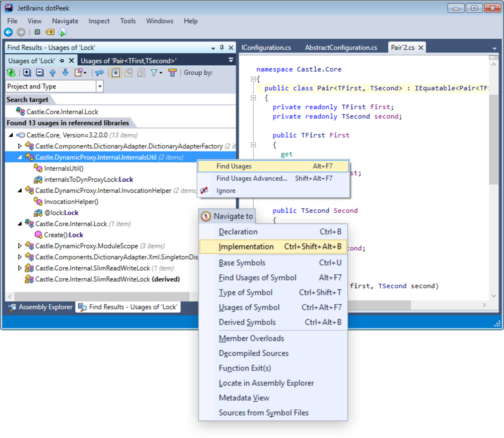Open the Navigate menu

65,21
